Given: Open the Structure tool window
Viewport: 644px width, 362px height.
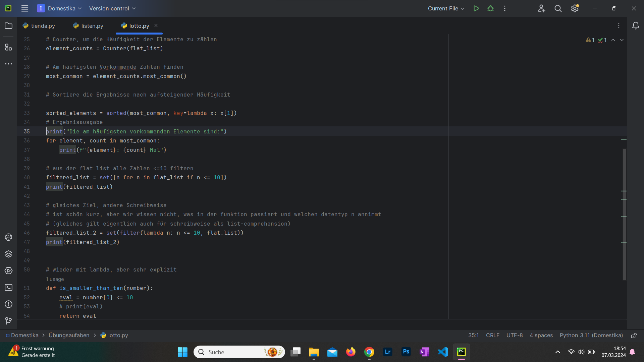Looking at the screenshot, I should 9,47.
